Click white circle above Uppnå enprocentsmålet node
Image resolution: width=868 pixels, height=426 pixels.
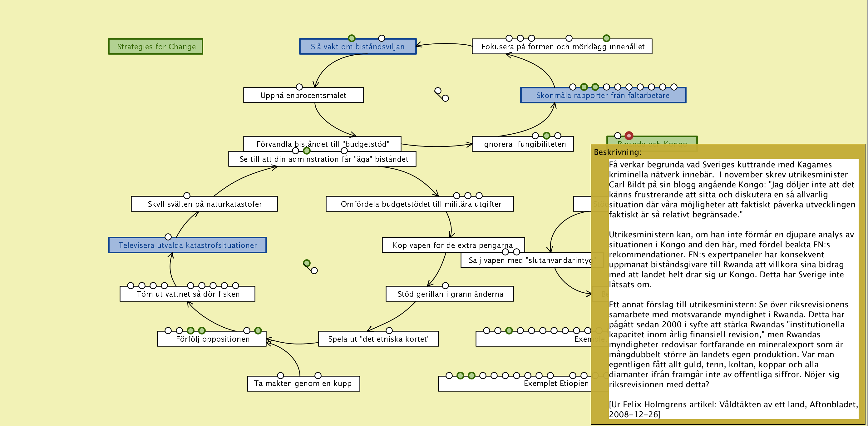click(299, 87)
